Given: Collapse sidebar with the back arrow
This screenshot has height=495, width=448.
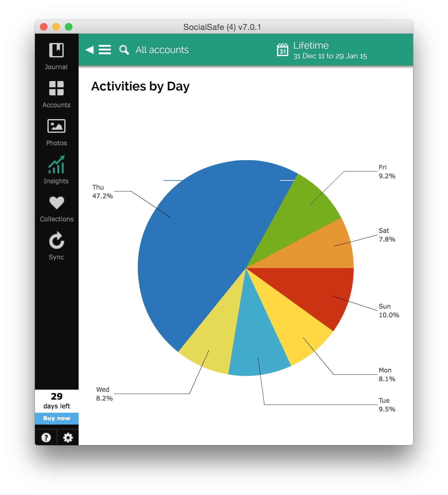Looking at the screenshot, I should coord(90,50).
